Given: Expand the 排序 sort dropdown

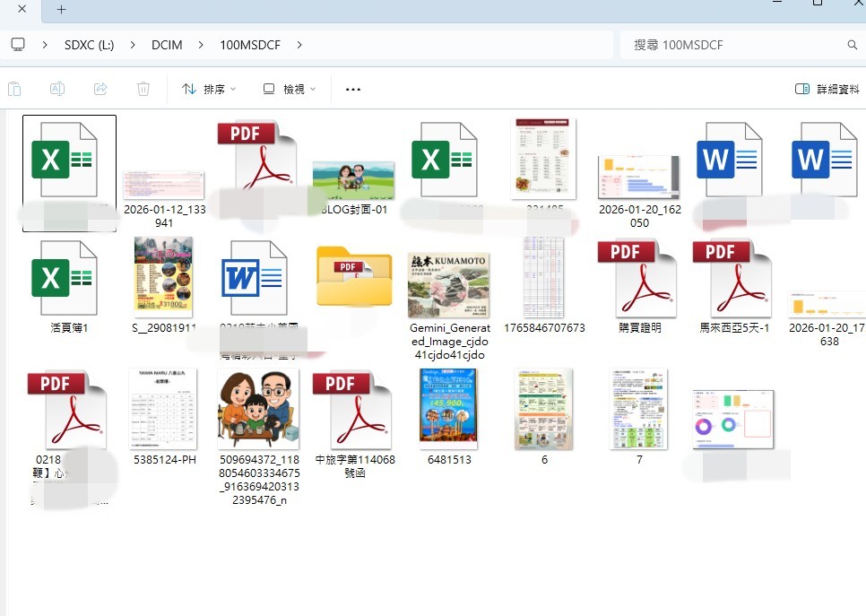Looking at the screenshot, I should [x=209, y=89].
